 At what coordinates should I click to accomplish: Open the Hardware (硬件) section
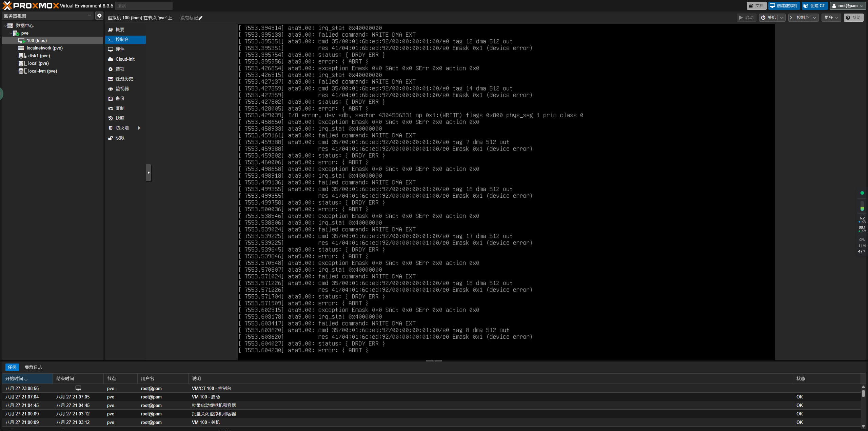(120, 49)
